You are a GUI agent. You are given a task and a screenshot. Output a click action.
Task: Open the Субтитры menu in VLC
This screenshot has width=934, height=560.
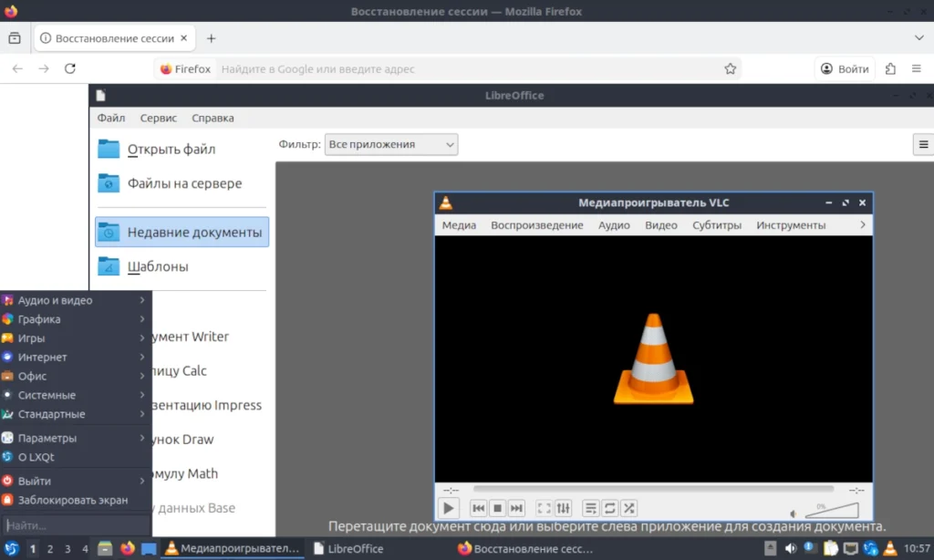717,225
